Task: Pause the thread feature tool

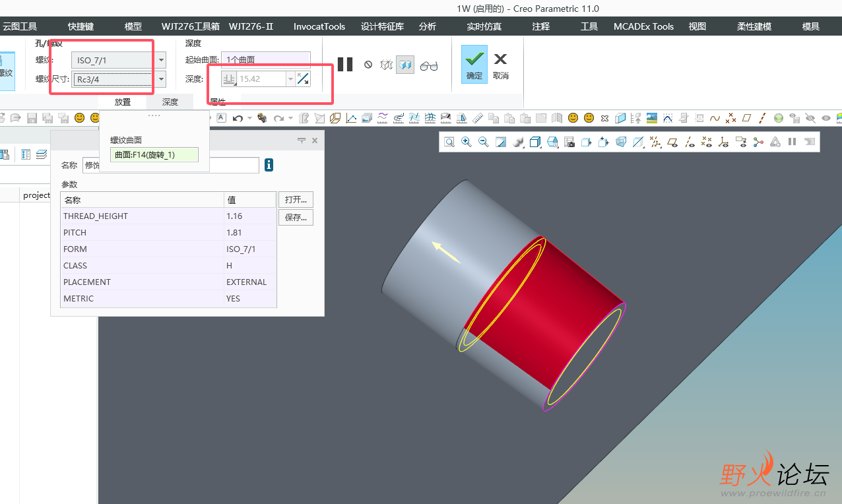Action: pos(345,64)
